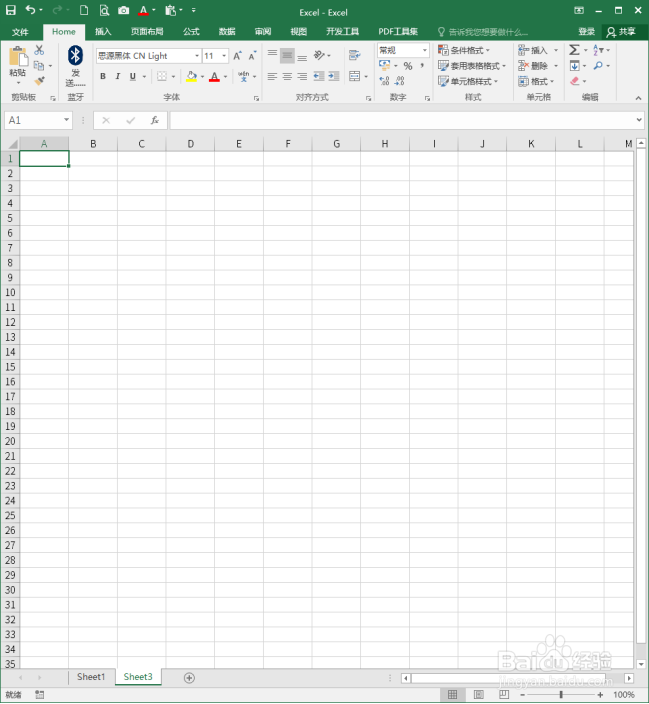This screenshot has height=704, width=649.
Task: Click in the formula bar input
Action: click(402, 120)
